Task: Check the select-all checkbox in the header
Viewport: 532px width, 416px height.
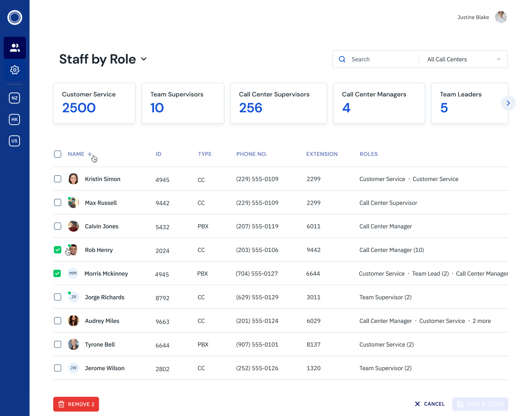Action: coord(58,154)
